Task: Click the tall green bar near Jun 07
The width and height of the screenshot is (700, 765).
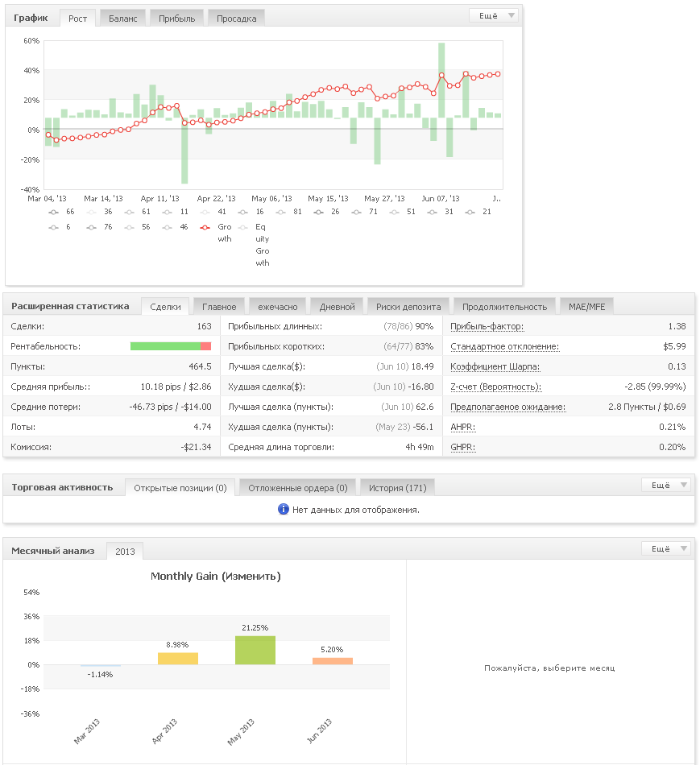Action: click(x=441, y=81)
